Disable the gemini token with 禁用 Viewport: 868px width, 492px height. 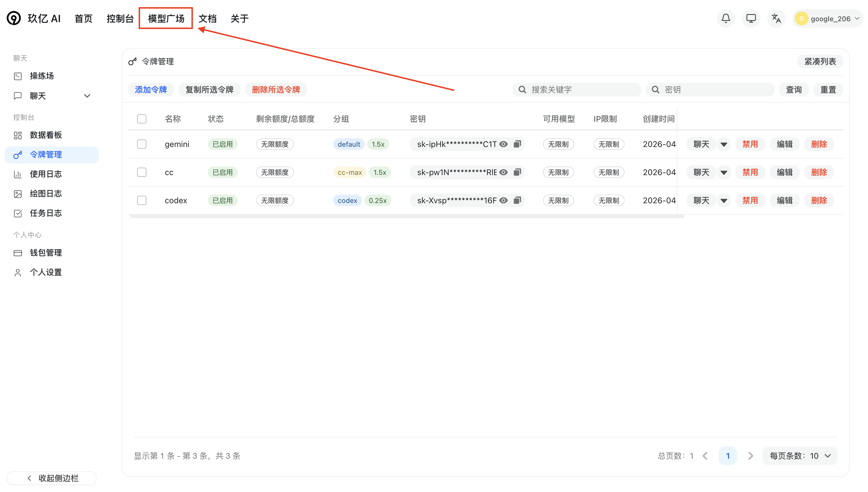(750, 144)
